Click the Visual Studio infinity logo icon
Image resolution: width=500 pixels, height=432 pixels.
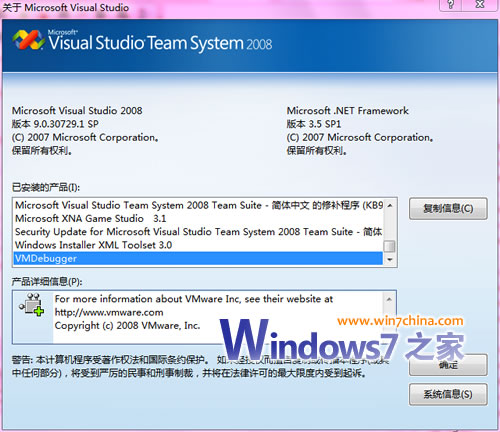(x=28, y=40)
